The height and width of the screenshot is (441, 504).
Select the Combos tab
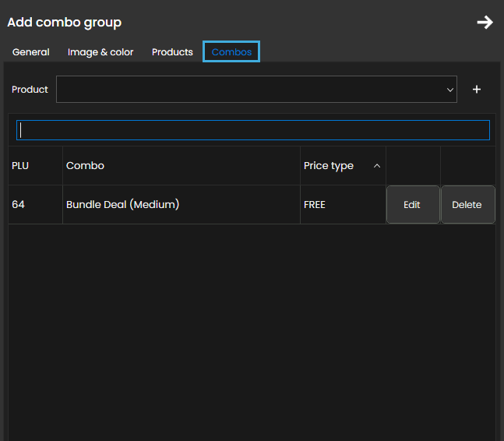click(231, 52)
